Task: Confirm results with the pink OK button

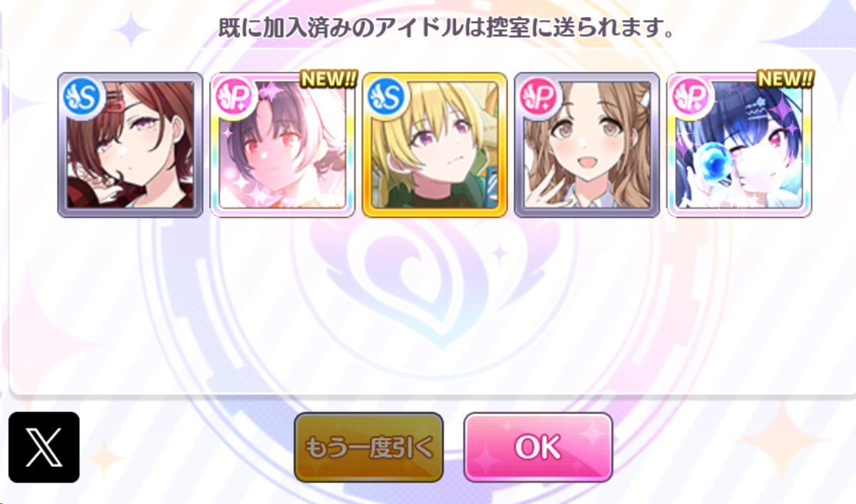Action: pos(539,448)
